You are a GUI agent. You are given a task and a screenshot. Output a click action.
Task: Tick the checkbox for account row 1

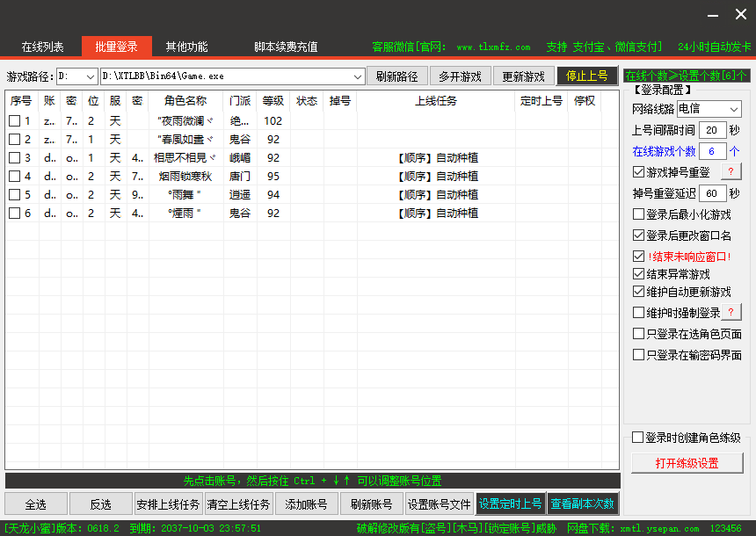14,121
